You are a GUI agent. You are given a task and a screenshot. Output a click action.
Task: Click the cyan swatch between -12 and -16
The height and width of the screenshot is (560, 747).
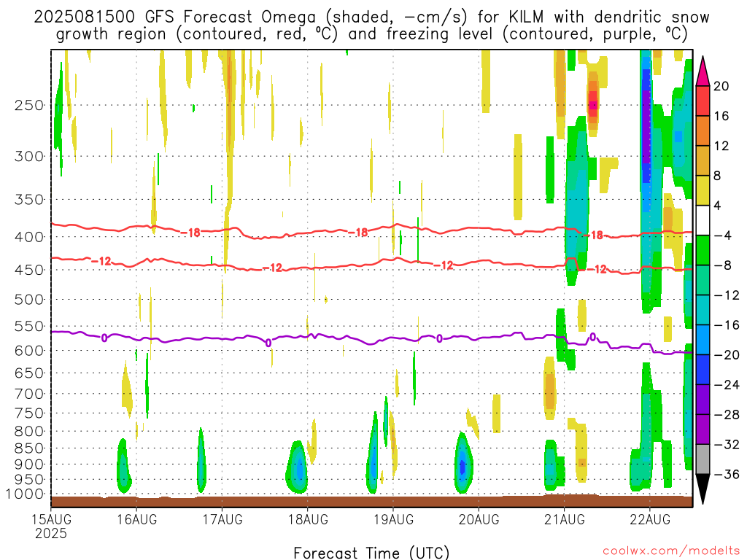[703, 310]
